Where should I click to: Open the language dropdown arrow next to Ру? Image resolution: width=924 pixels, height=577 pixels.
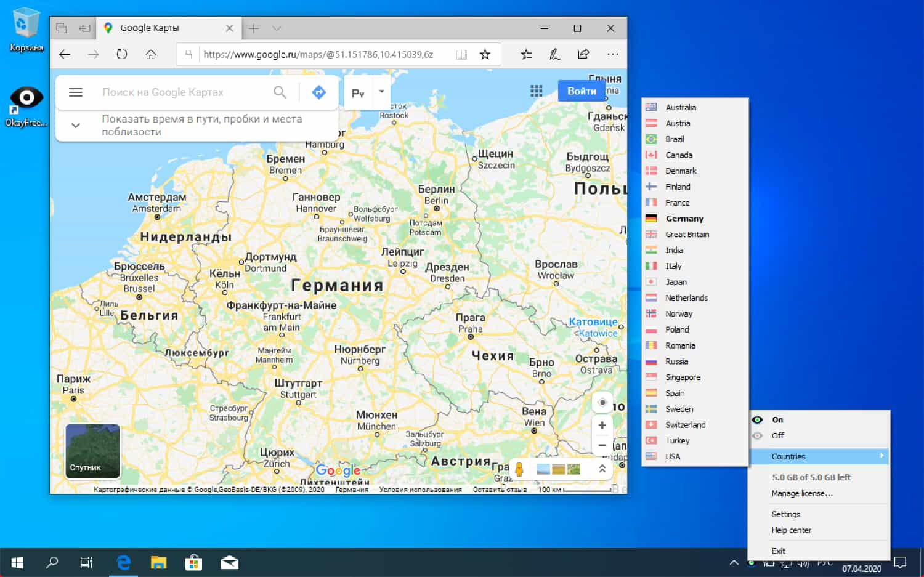381,92
